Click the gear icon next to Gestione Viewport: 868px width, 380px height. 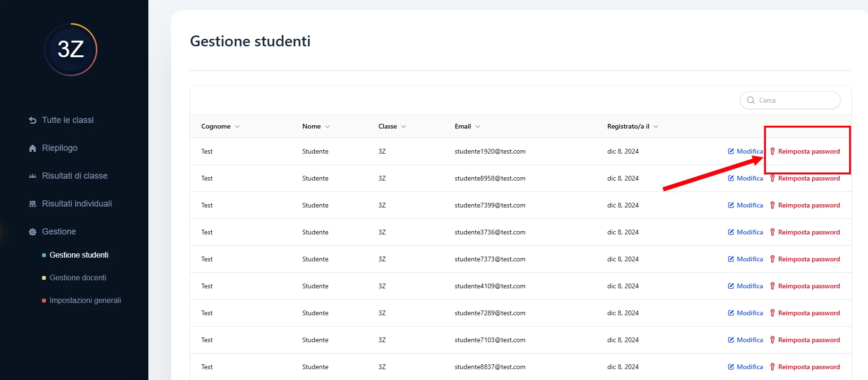(33, 232)
